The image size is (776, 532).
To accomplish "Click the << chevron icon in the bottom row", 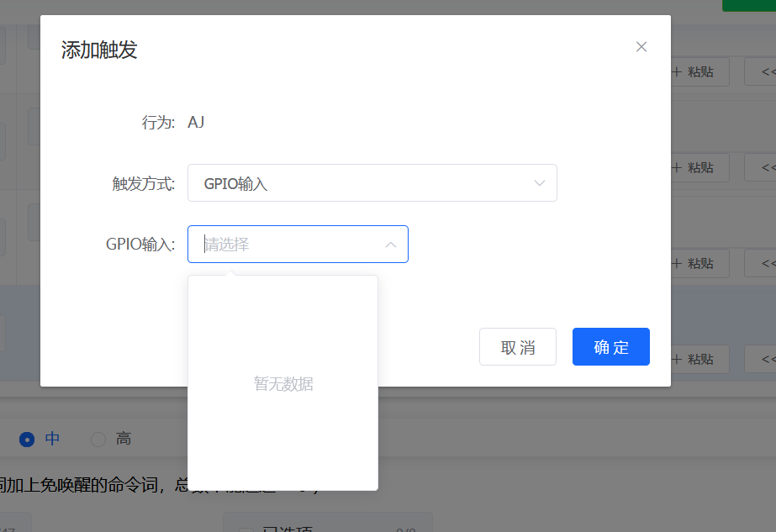I will click(x=768, y=359).
